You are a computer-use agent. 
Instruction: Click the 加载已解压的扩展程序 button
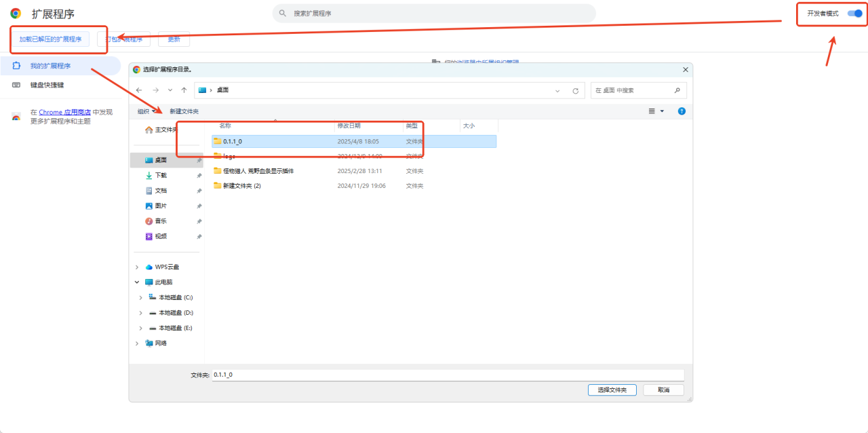[50, 39]
